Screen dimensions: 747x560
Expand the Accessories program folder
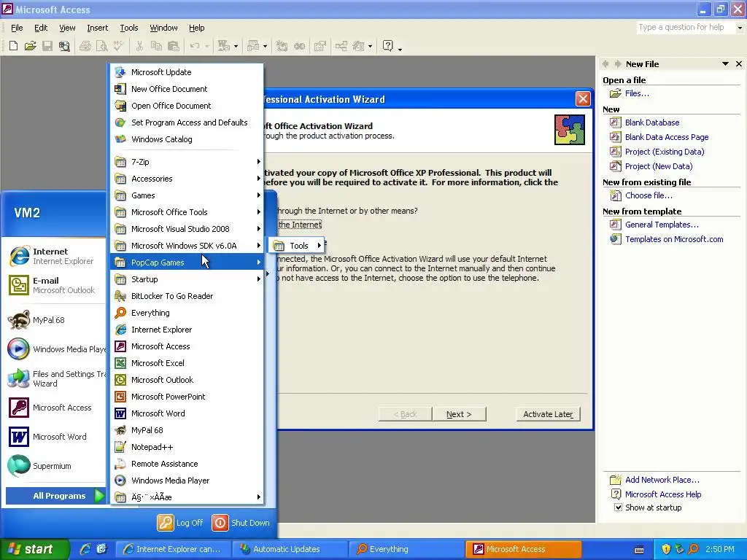pos(187,178)
